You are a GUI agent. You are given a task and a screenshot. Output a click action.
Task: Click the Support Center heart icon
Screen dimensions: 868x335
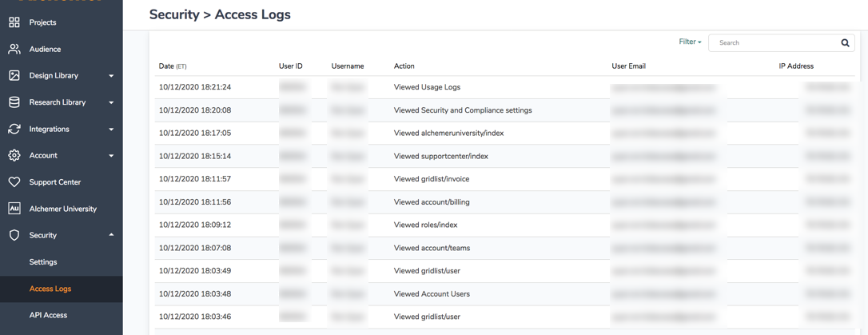(x=14, y=182)
